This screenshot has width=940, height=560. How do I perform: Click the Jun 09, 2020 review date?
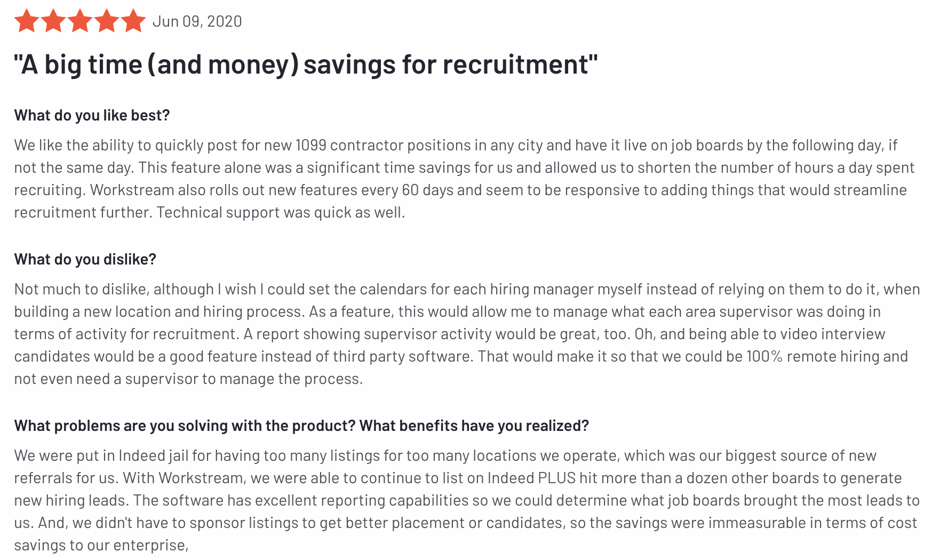point(197,21)
